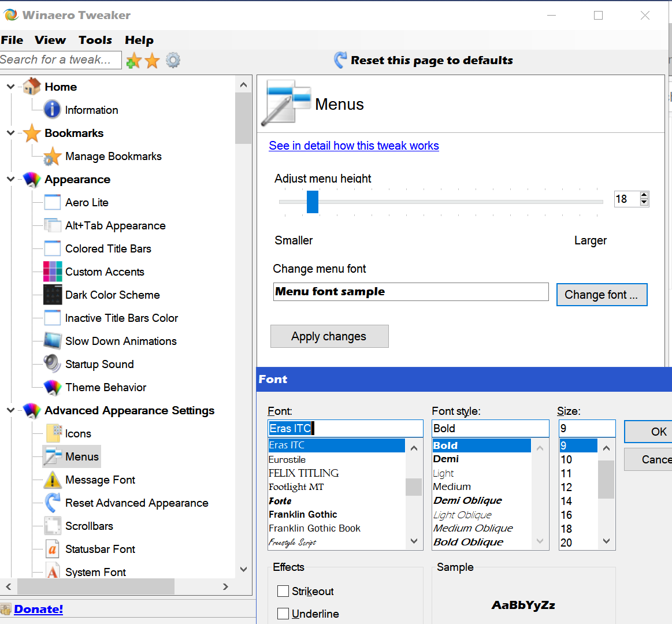This screenshot has width=672, height=624.
Task: Select Demi Oblique font style
Action: 467,500
